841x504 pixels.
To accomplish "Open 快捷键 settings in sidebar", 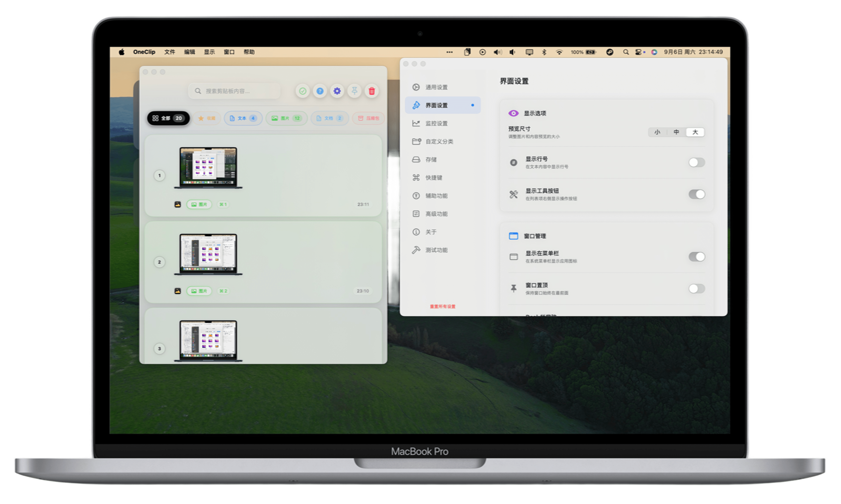I will (433, 178).
